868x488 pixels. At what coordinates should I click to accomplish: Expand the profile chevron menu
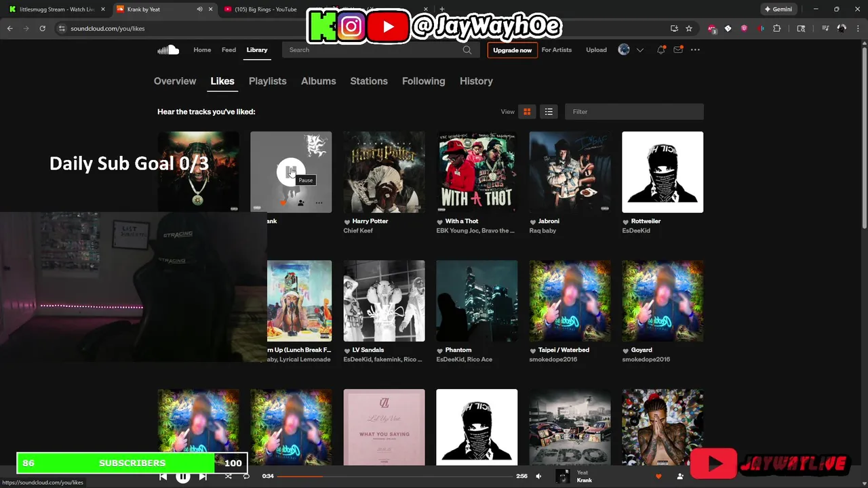639,50
